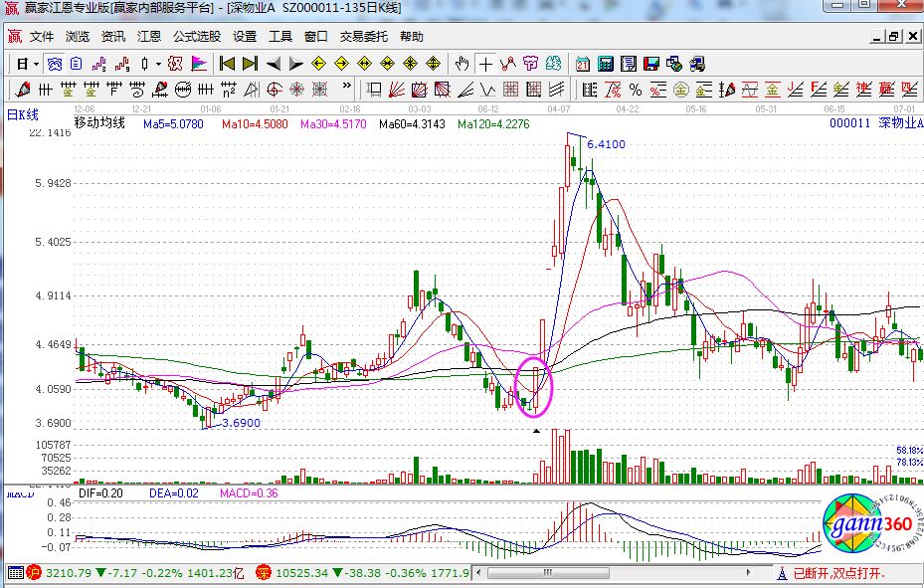The image size is (924, 588).
Task: Open the calculator icon in toolbar
Action: (605, 64)
